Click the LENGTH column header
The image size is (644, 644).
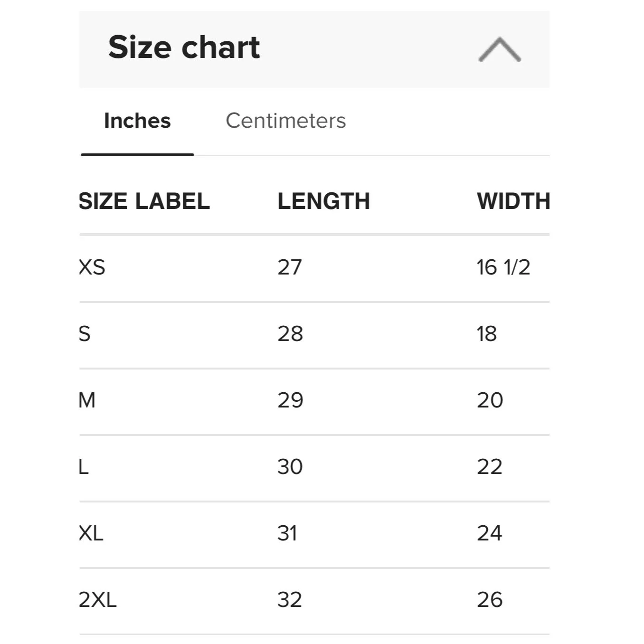323,201
